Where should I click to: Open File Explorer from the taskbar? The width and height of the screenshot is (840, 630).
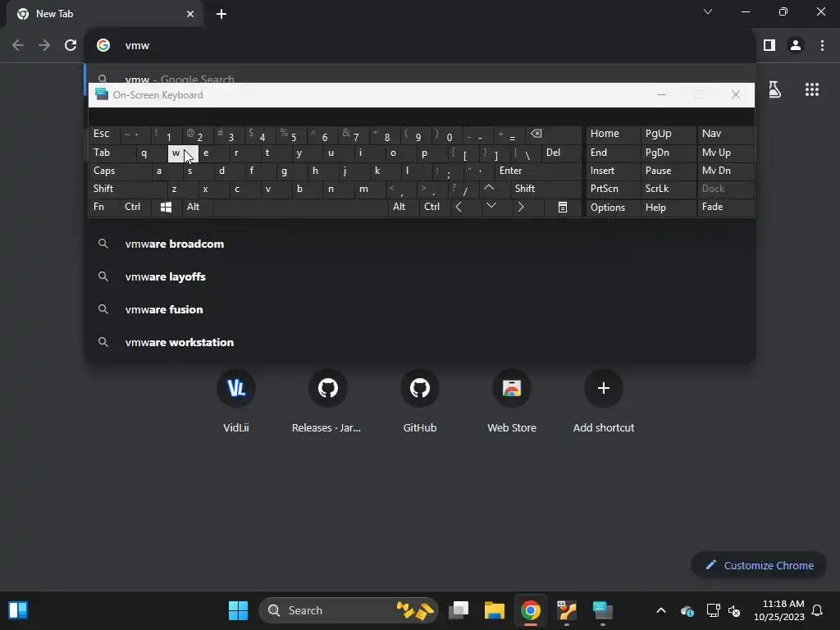click(x=495, y=610)
